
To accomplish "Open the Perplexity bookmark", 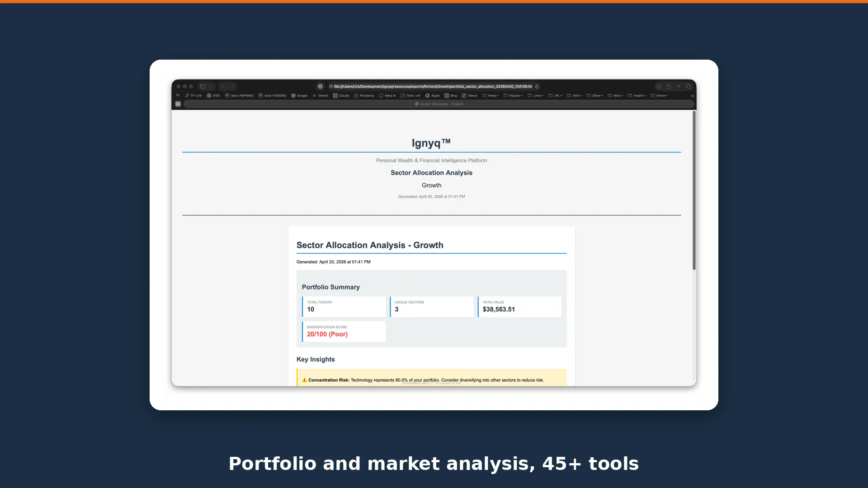I will coord(364,96).
